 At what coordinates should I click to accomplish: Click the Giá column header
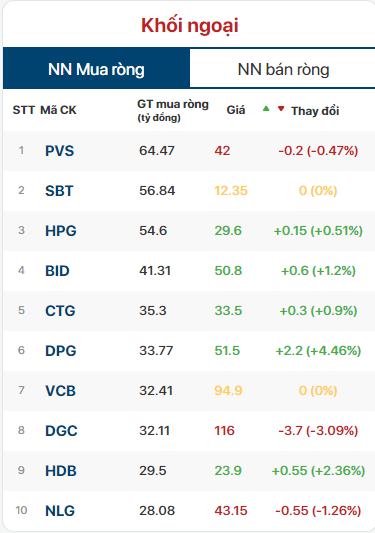(236, 110)
